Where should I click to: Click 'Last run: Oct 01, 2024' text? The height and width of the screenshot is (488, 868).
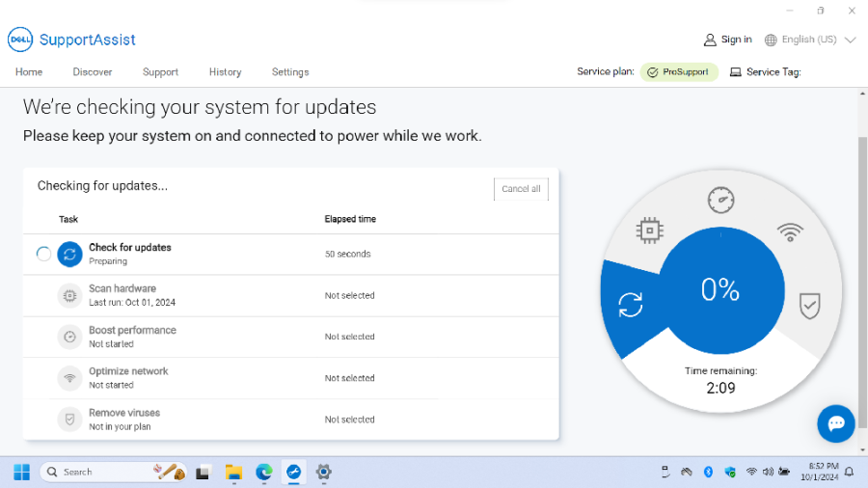click(132, 302)
